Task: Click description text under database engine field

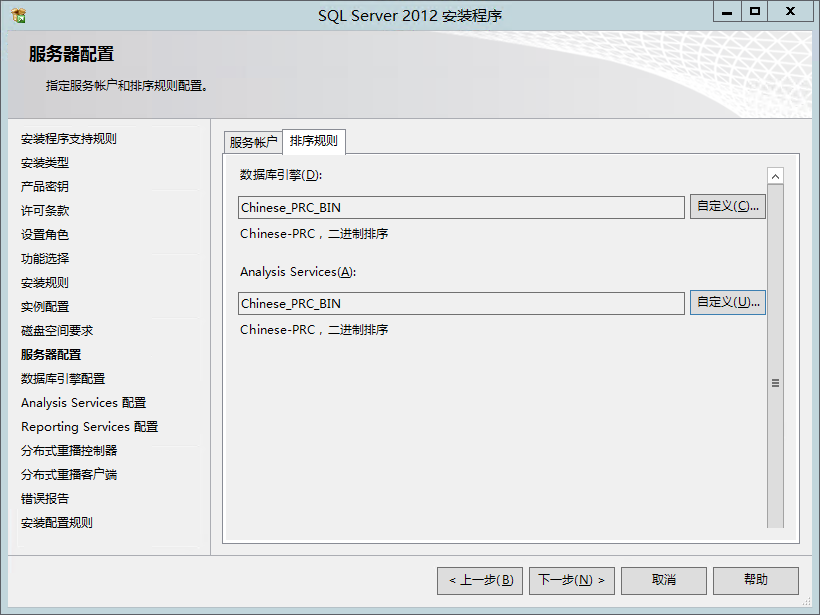Action: point(314,234)
